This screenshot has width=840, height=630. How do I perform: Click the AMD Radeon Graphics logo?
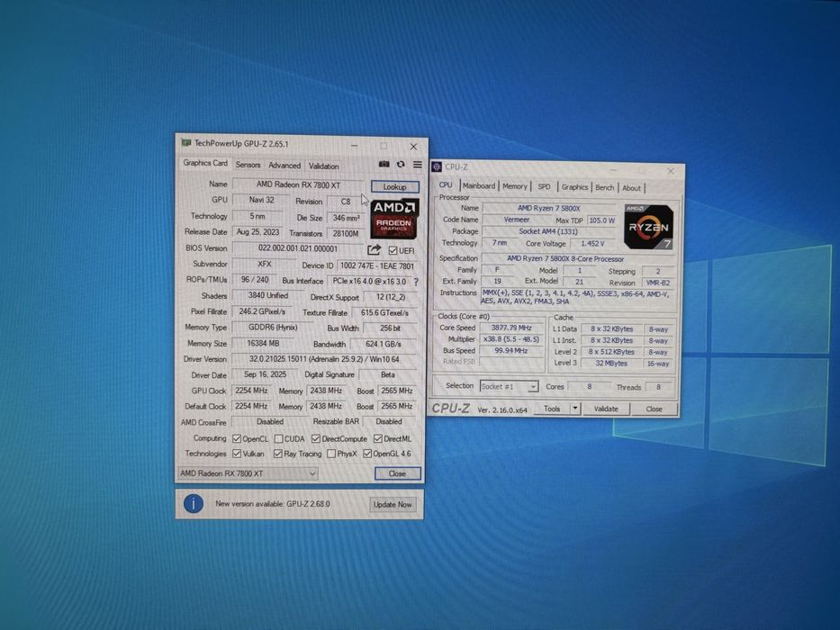394,219
